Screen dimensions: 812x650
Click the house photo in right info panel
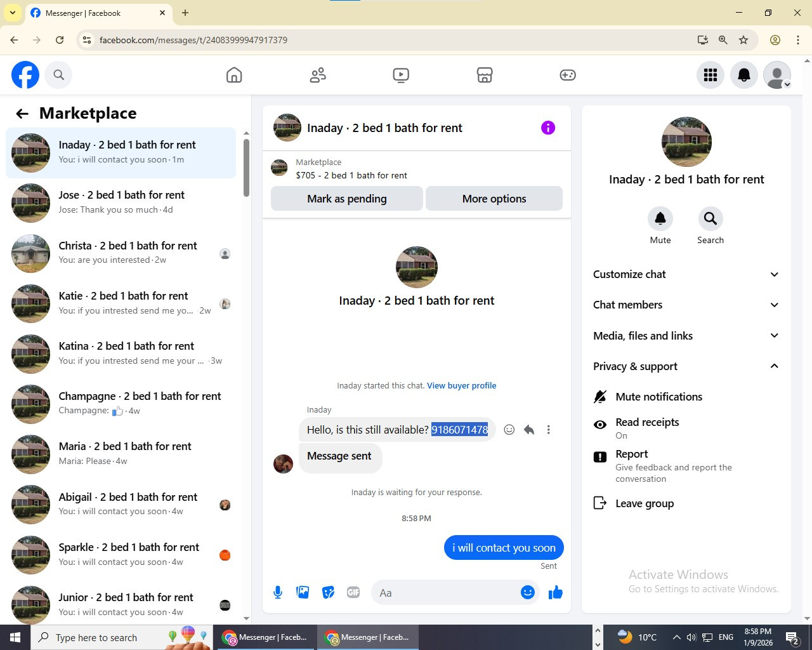click(x=686, y=142)
